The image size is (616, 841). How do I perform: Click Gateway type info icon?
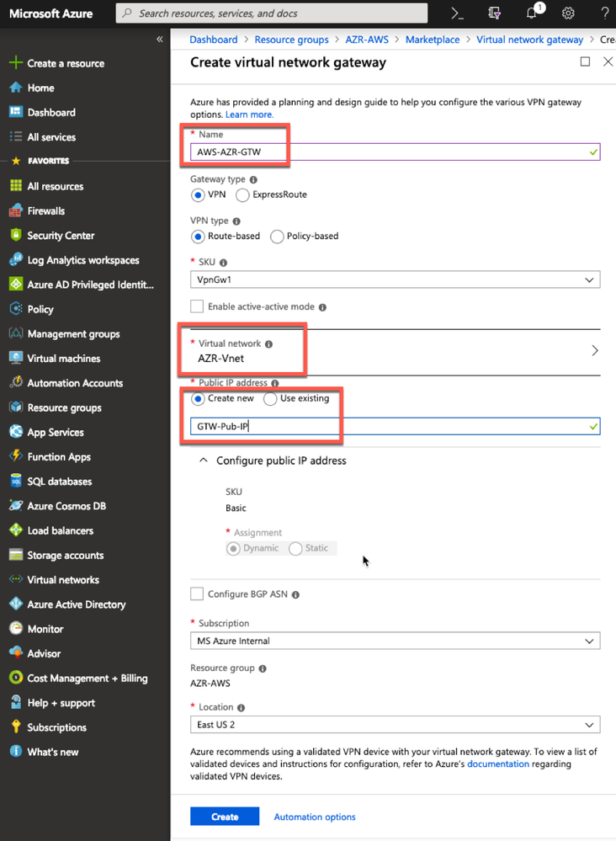pos(253,179)
